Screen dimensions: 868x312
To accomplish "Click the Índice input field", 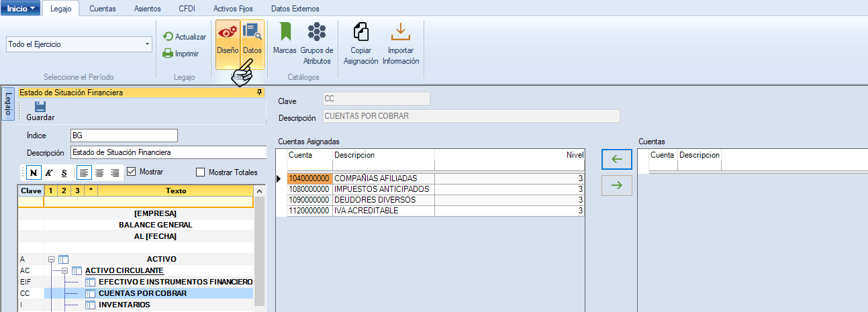I will pyautogui.click(x=124, y=136).
